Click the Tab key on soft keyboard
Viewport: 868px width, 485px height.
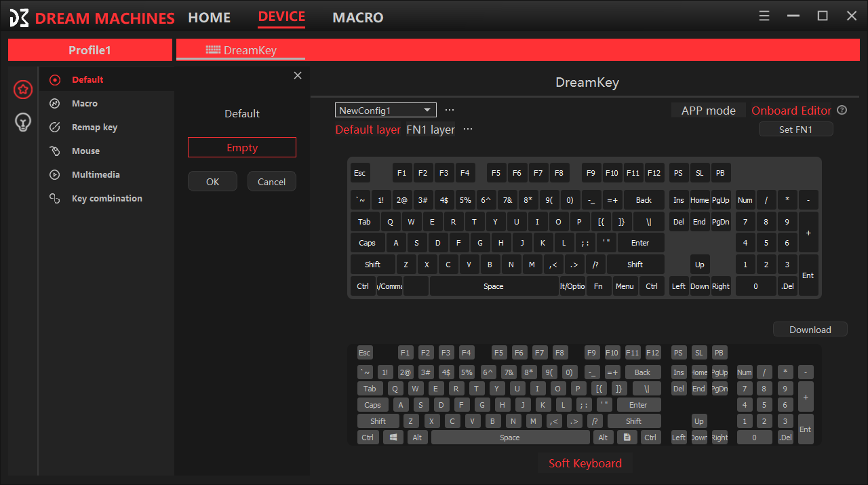pyautogui.click(x=370, y=389)
